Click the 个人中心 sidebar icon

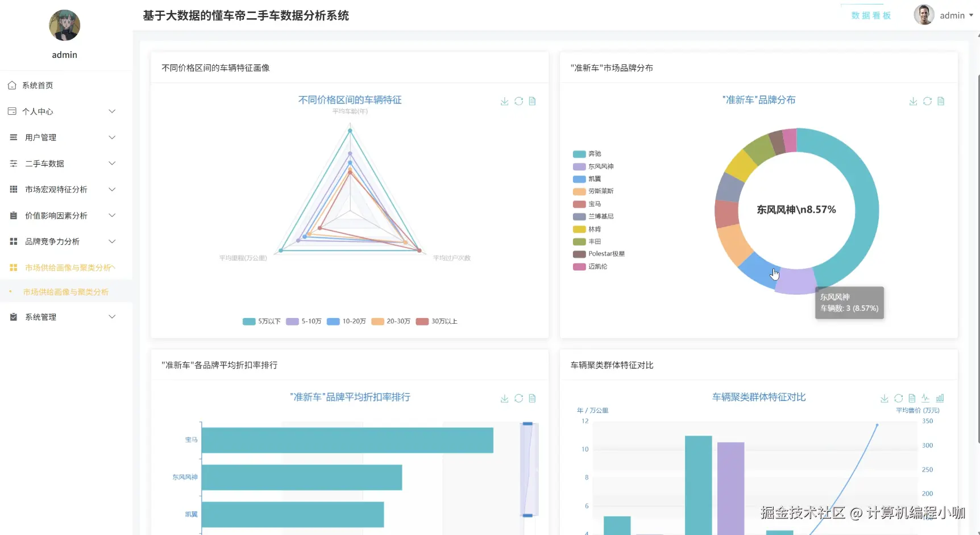tap(12, 111)
